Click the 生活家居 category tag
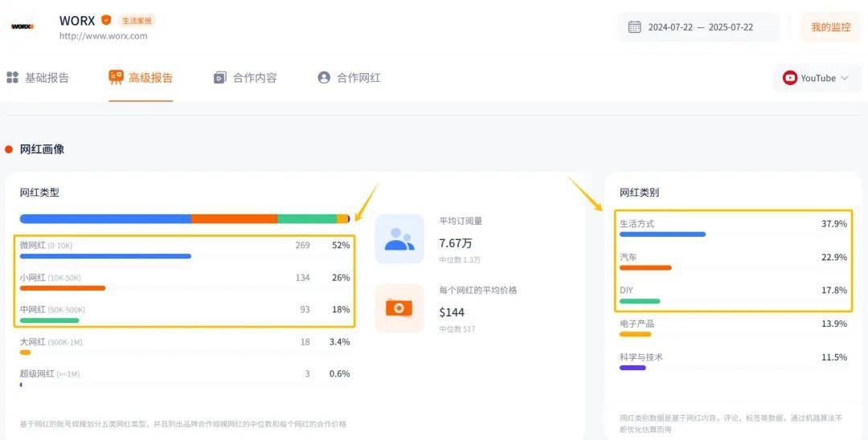This screenshot has width=868, height=440. coord(137,20)
